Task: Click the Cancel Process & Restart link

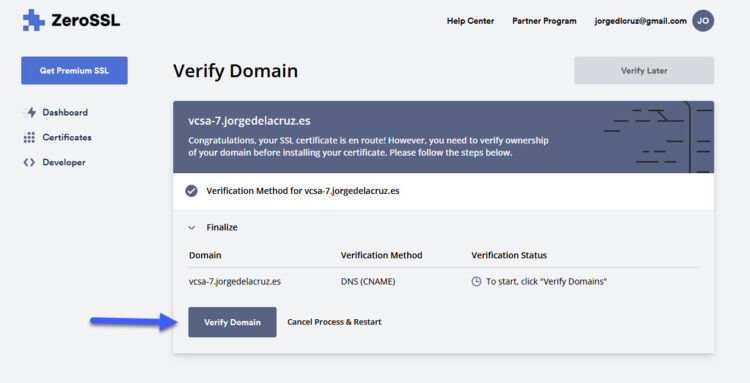Action: 334,322
